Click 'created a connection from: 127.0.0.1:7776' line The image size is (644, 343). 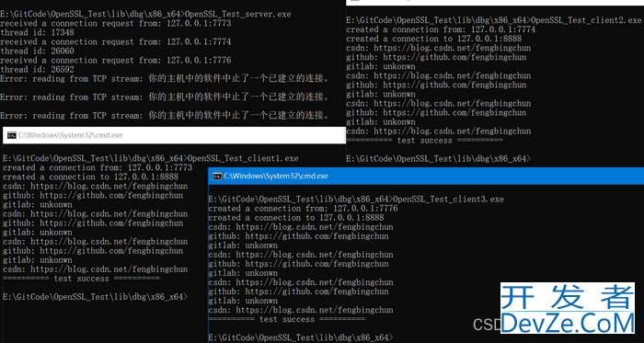point(303,209)
